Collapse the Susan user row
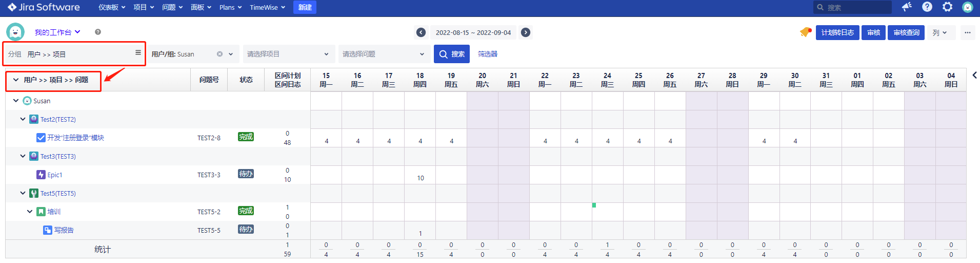The image size is (980, 263). pos(16,101)
